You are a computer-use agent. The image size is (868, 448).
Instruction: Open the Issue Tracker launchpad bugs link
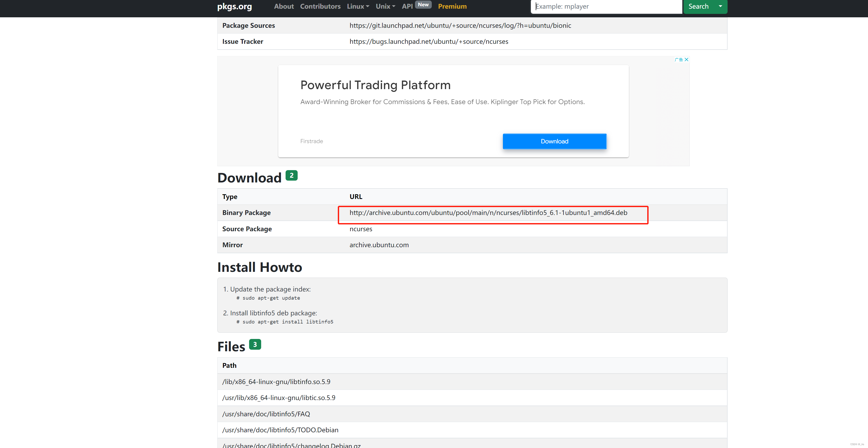429,42
